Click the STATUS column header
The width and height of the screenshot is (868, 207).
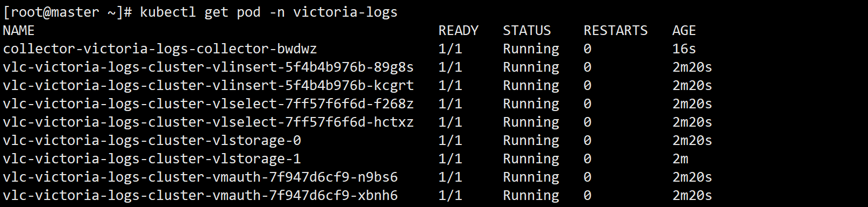(x=527, y=31)
